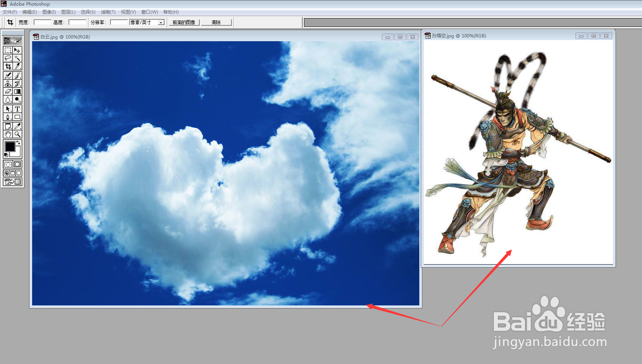Click the 清除 button
Image resolution: width=642 pixels, height=364 pixels.
[216, 22]
